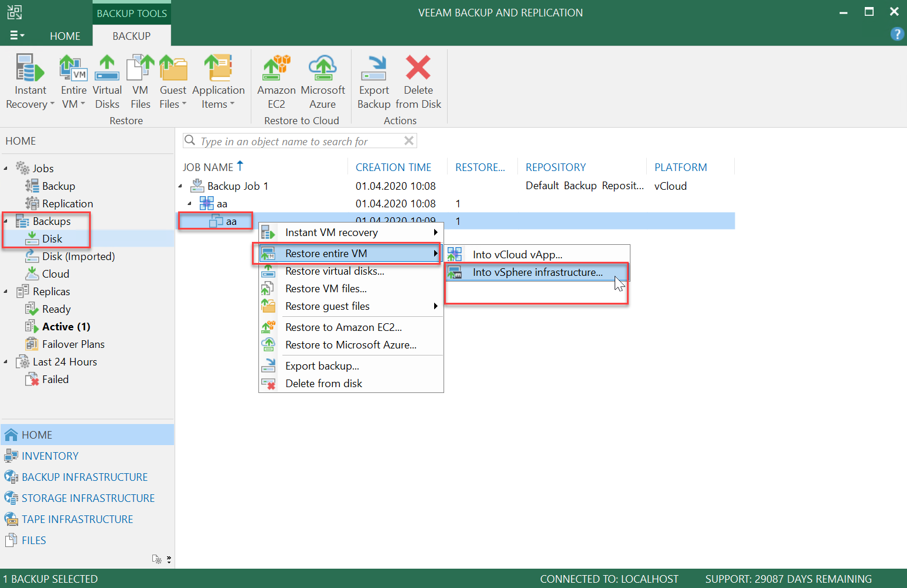
Task: Switch to the BACKUP ribbon tab
Action: 132,36
